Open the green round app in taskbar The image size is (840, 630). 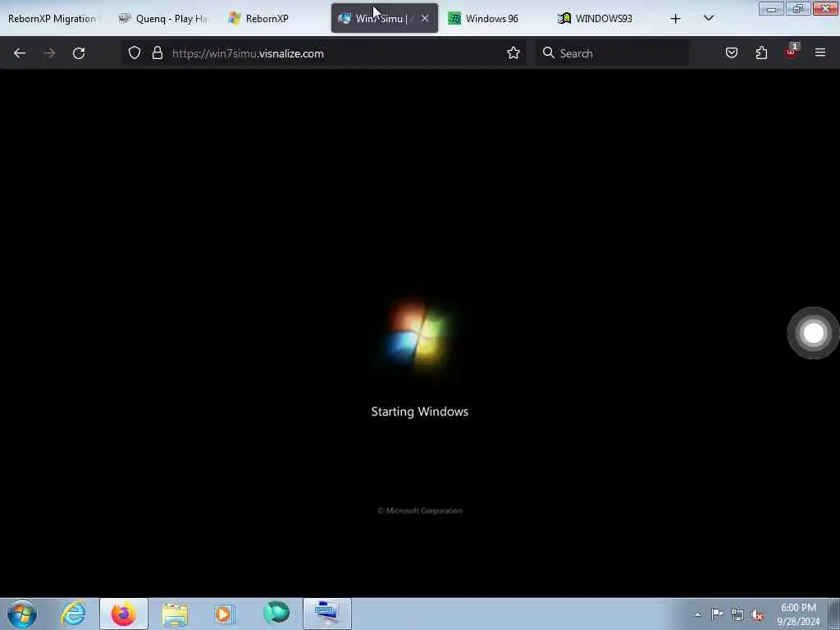point(276,613)
